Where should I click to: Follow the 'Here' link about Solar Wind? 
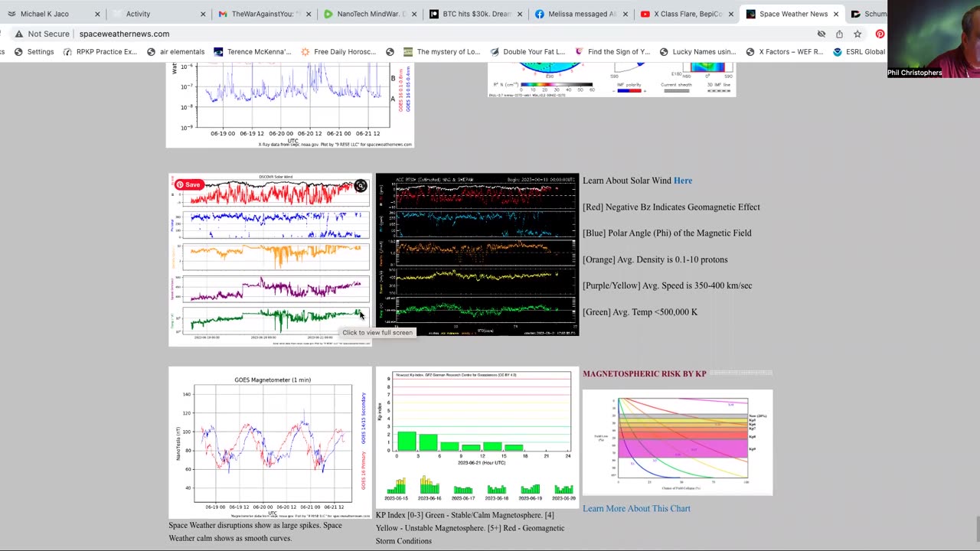click(x=682, y=181)
